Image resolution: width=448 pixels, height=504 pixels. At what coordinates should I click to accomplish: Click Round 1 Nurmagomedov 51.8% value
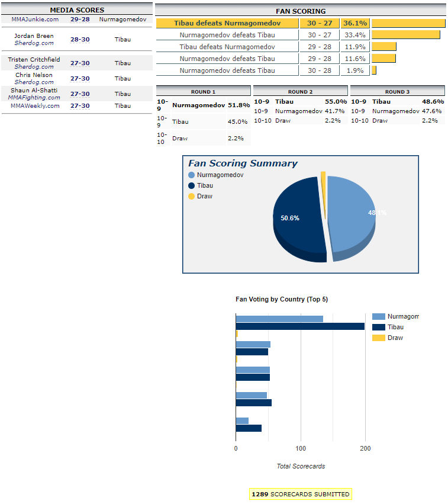tap(239, 105)
